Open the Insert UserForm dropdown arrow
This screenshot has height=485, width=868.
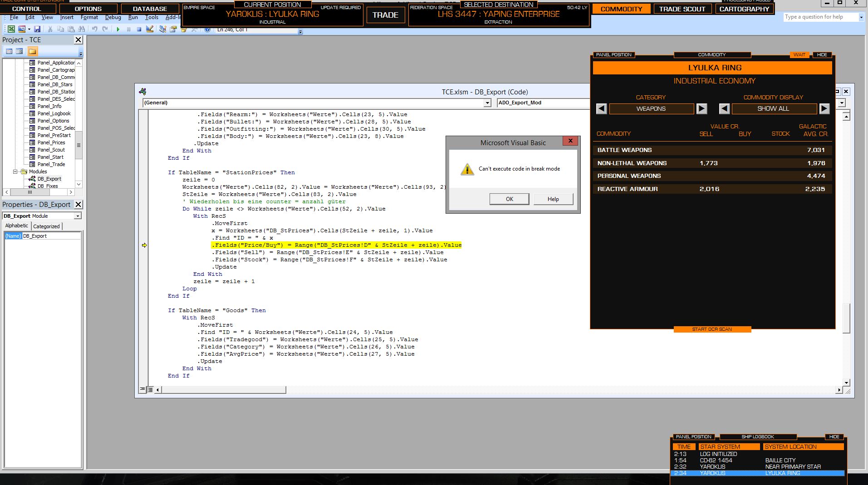[28, 29]
